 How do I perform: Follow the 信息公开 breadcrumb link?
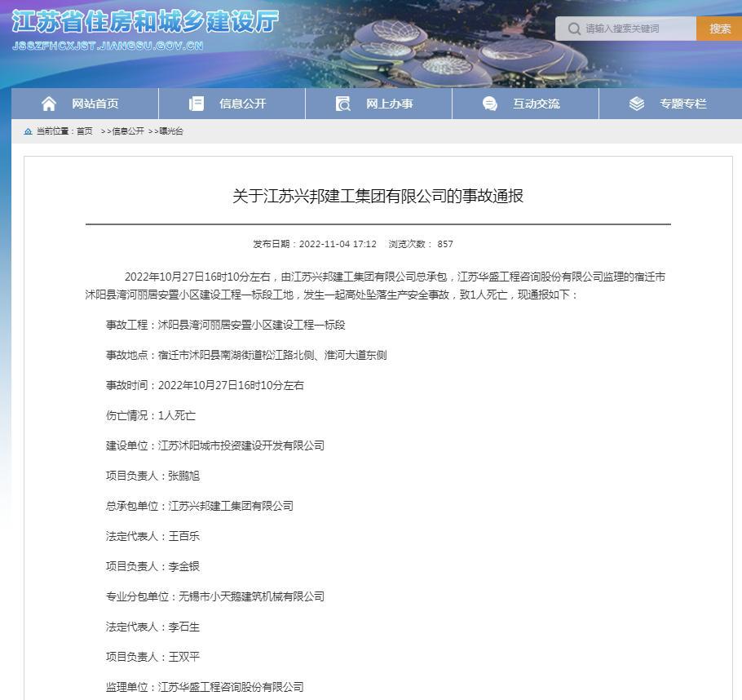tap(128, 131)
